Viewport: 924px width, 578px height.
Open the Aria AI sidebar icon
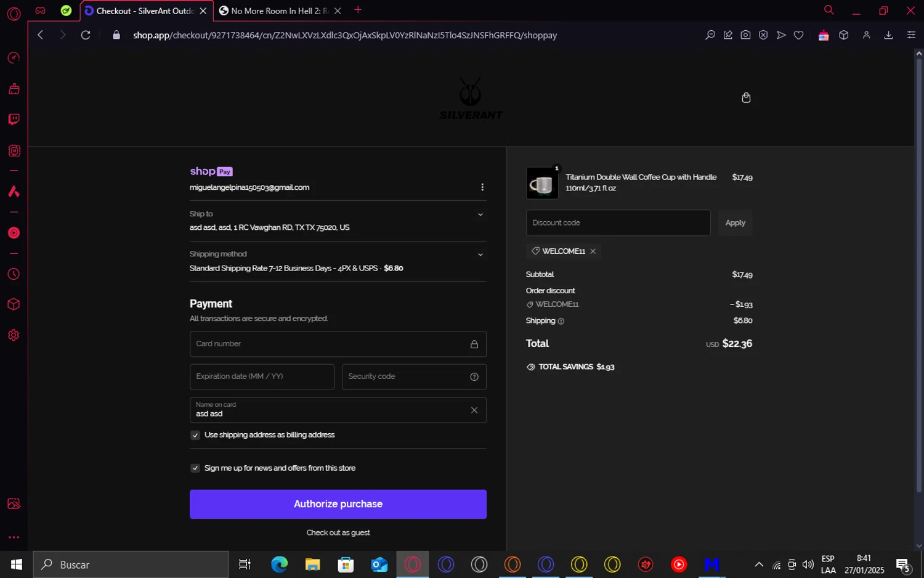tap(14, 192)
